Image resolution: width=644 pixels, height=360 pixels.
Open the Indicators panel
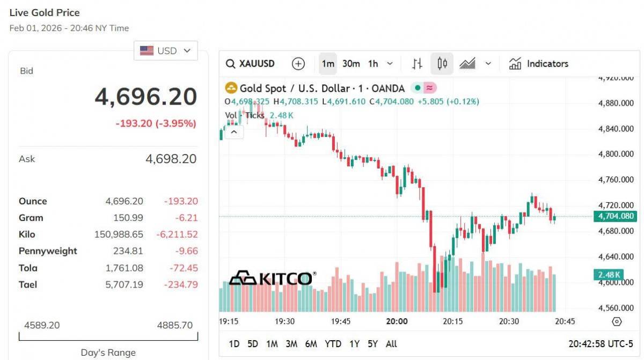(539, 64)
